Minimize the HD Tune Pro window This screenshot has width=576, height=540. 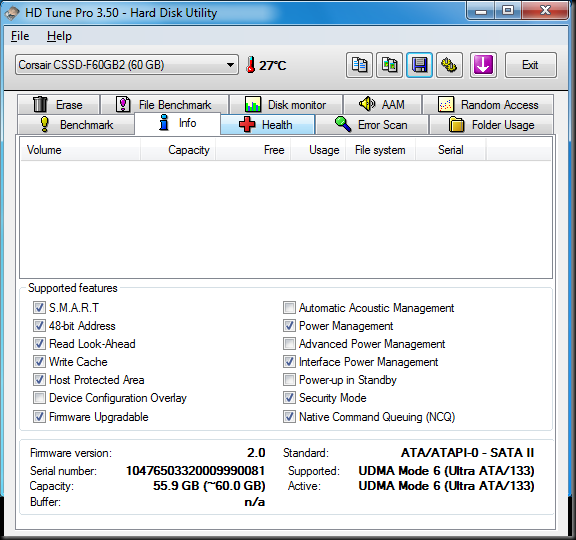480,11
